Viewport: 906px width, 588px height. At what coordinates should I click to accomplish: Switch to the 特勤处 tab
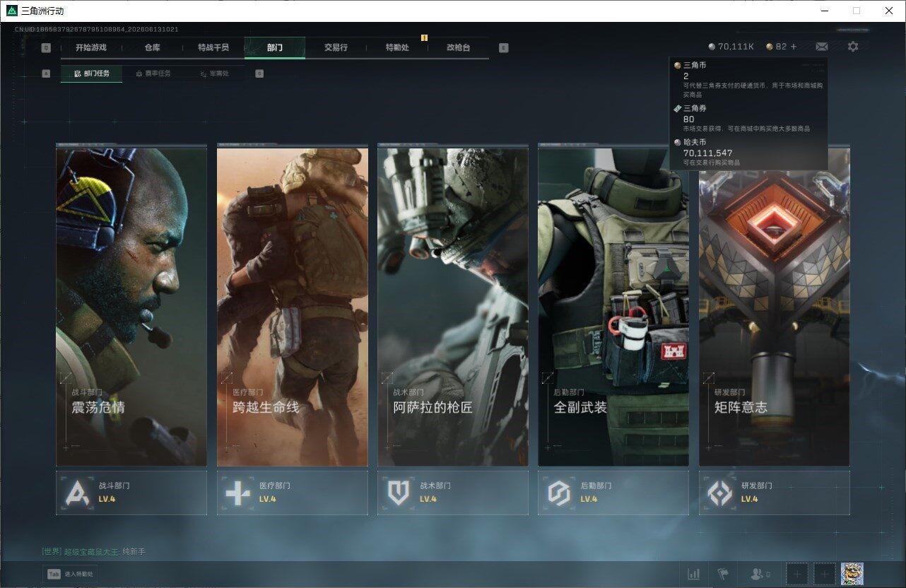coord(397,47)
